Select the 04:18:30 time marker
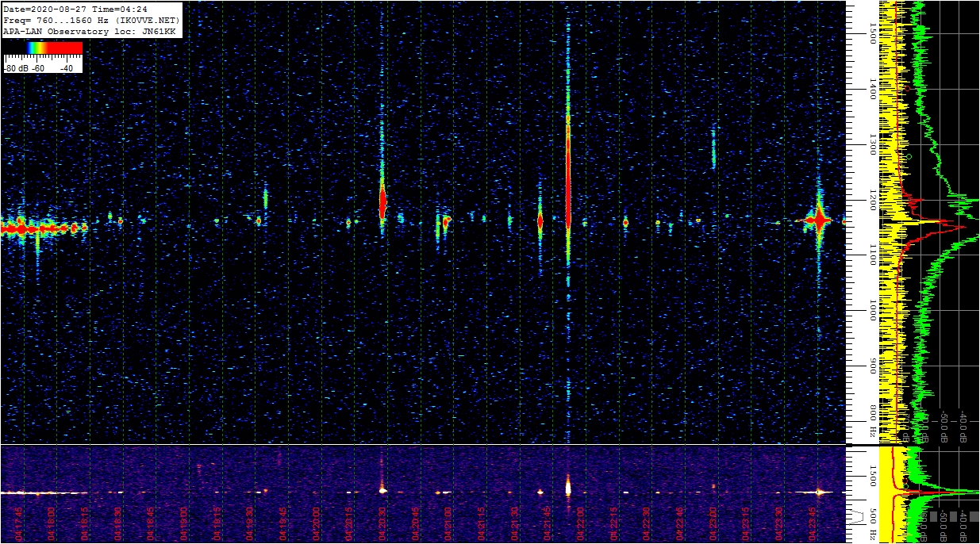 (x=117, y=524)
